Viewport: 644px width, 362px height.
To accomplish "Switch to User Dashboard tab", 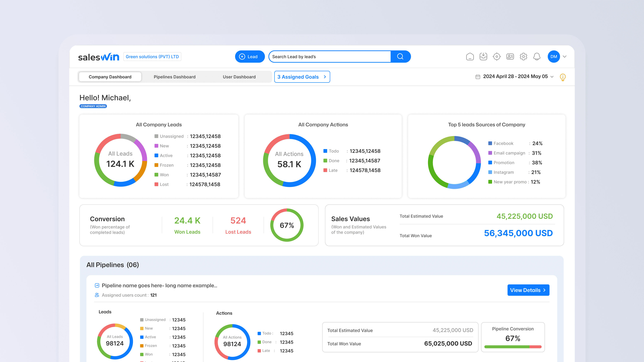I will (x=239, y=77).
